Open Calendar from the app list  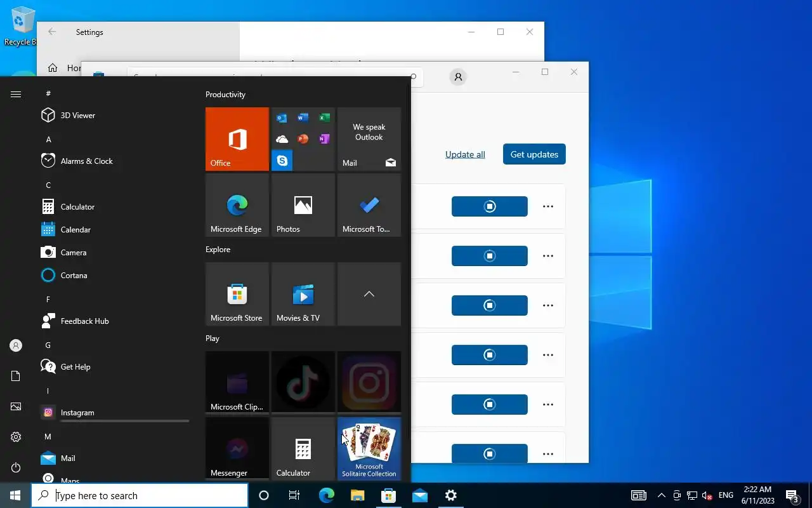click(114, 230)
